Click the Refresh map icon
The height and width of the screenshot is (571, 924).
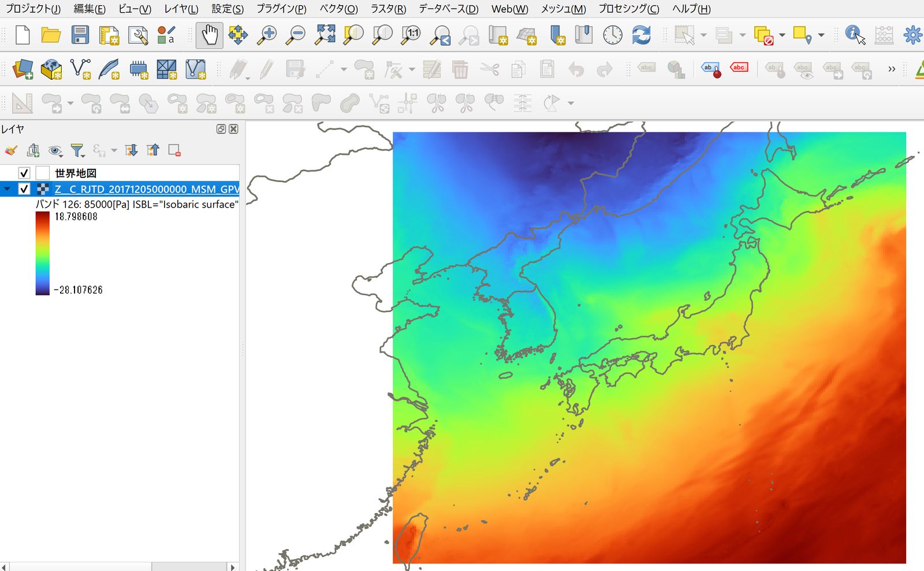point(641,35)
